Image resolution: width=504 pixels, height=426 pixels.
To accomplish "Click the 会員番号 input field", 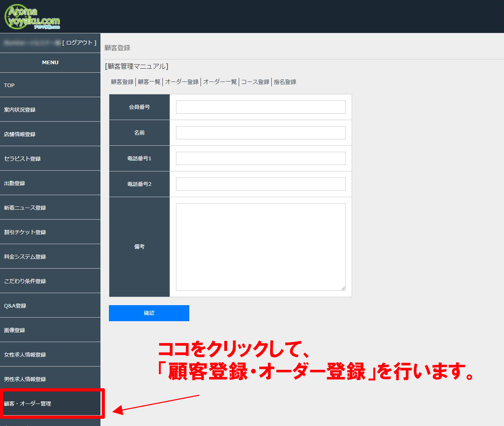I will pyautogui.click(x=260, y=107).
